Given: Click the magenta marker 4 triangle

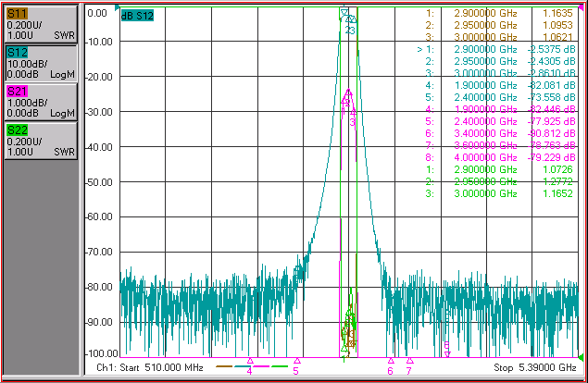Looking at the screenshot, I should coord(250,361).
